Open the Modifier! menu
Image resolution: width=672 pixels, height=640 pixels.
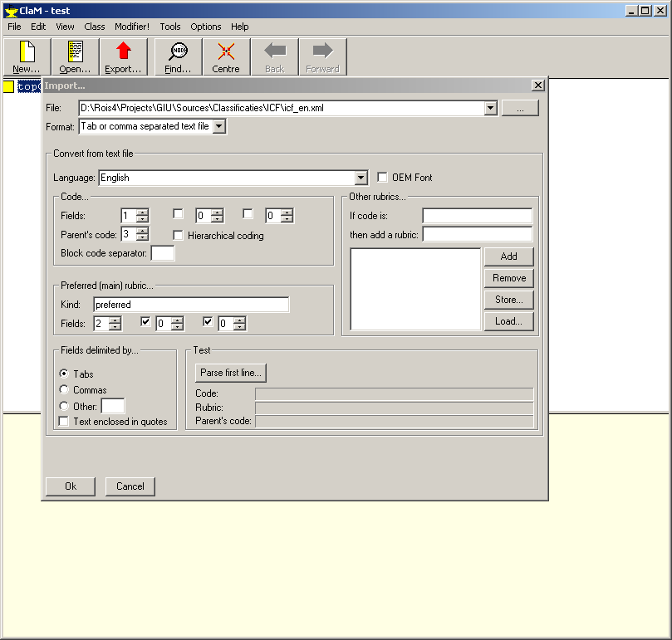point(132,26)
